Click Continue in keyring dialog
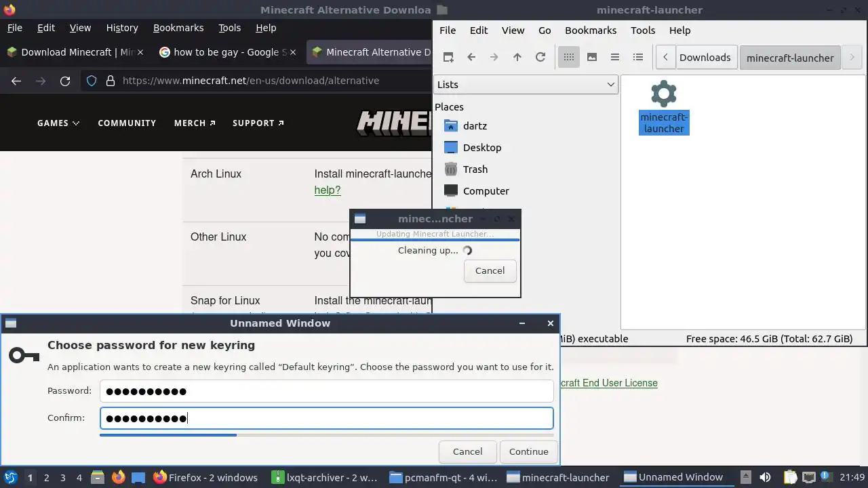 point(528,451)
